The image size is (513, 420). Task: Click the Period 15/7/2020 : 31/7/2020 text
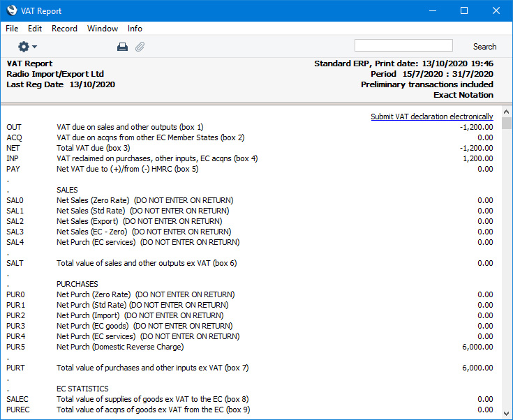click(x=432, y=74)
